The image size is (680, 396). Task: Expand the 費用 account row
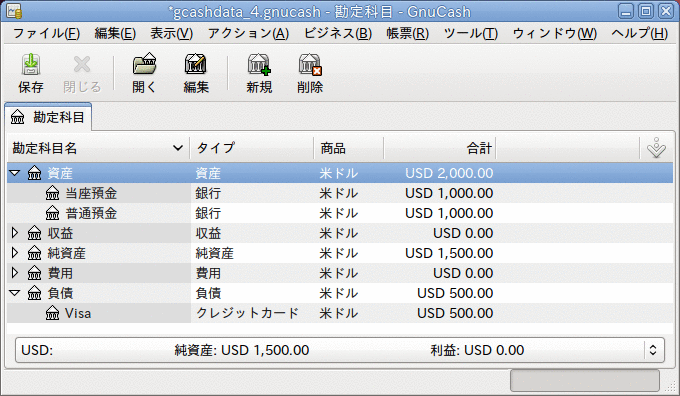point(15,273)
